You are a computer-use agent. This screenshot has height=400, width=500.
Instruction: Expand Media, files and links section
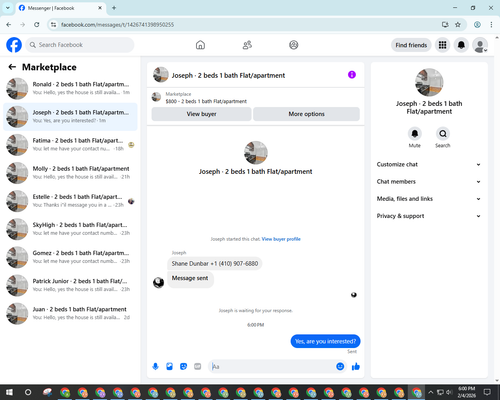click(429, 199)
